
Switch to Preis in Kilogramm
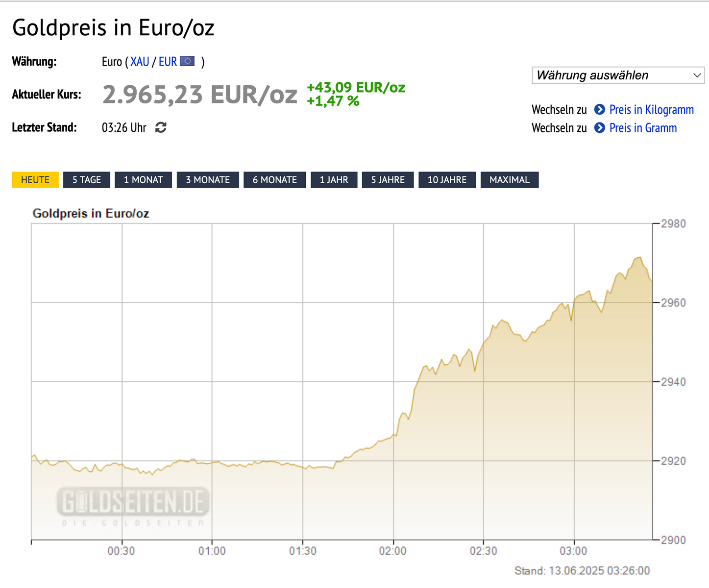(x=651, y=110)
